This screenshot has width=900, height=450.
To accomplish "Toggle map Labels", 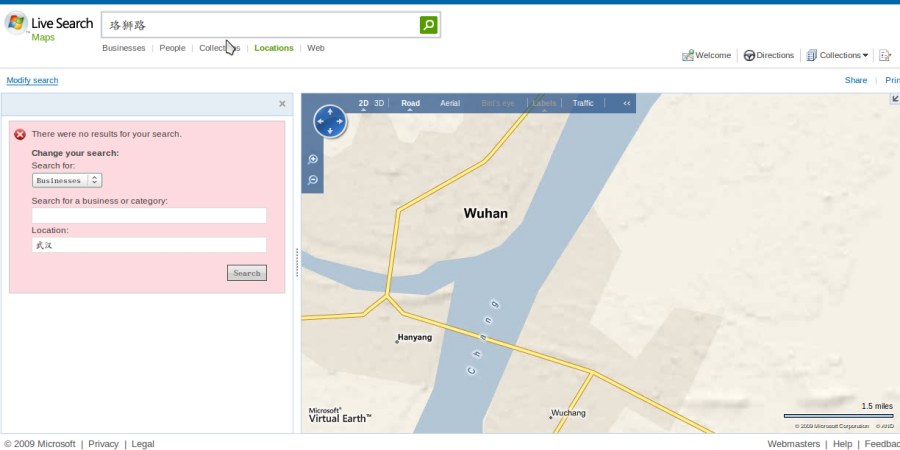I will click(544, 103).
